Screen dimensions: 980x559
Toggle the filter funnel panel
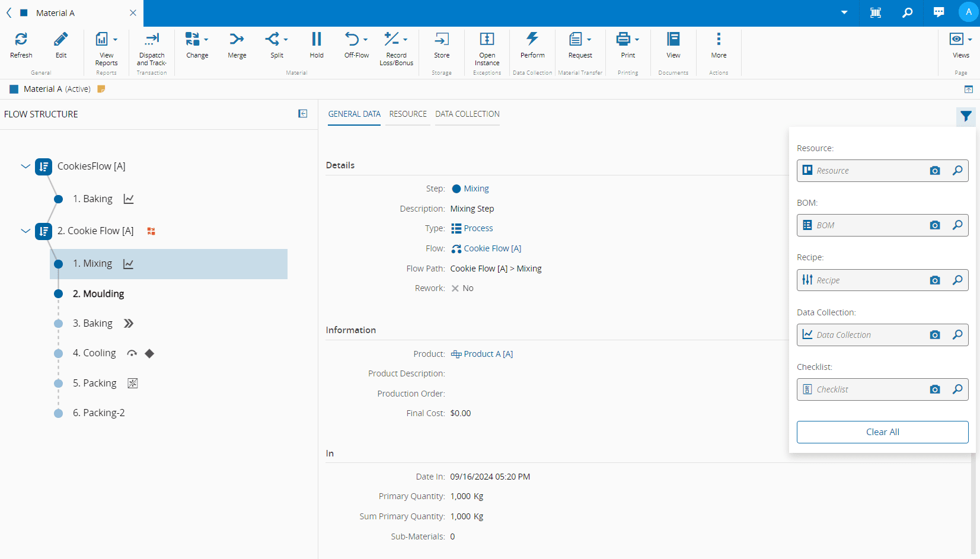click(x=966, y=116)
